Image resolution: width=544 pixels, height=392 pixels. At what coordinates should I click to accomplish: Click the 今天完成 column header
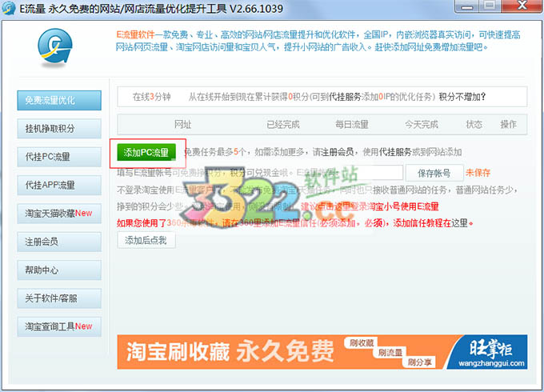(422, 124)
